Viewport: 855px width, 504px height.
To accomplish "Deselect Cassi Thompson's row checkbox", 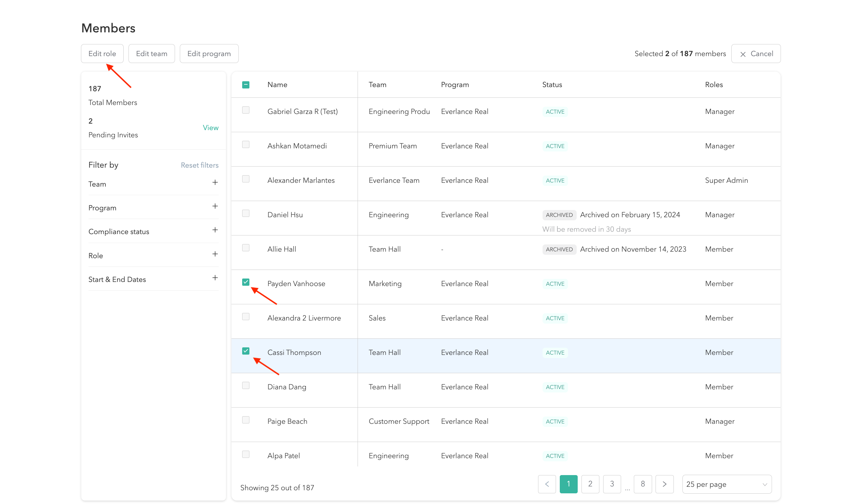I will (246, 351).
